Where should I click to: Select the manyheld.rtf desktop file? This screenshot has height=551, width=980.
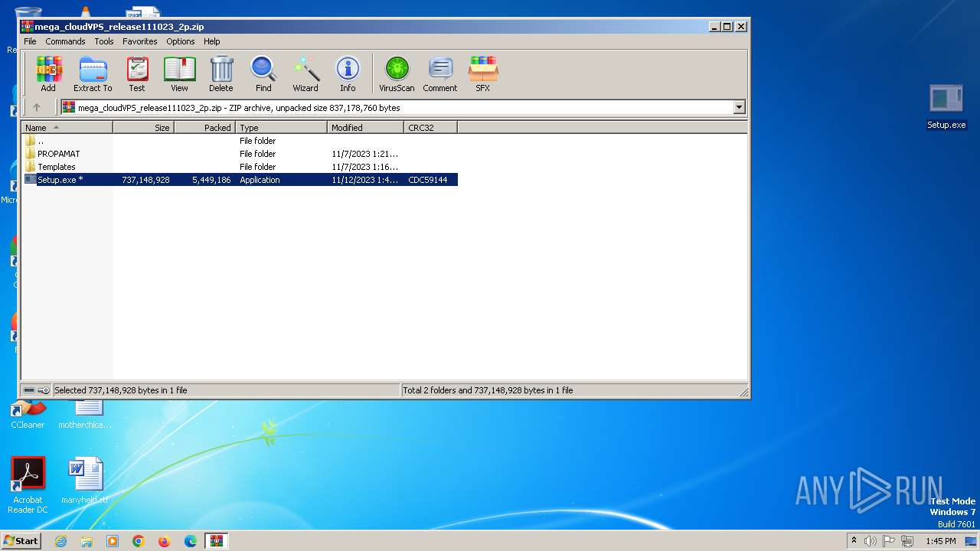84,481
